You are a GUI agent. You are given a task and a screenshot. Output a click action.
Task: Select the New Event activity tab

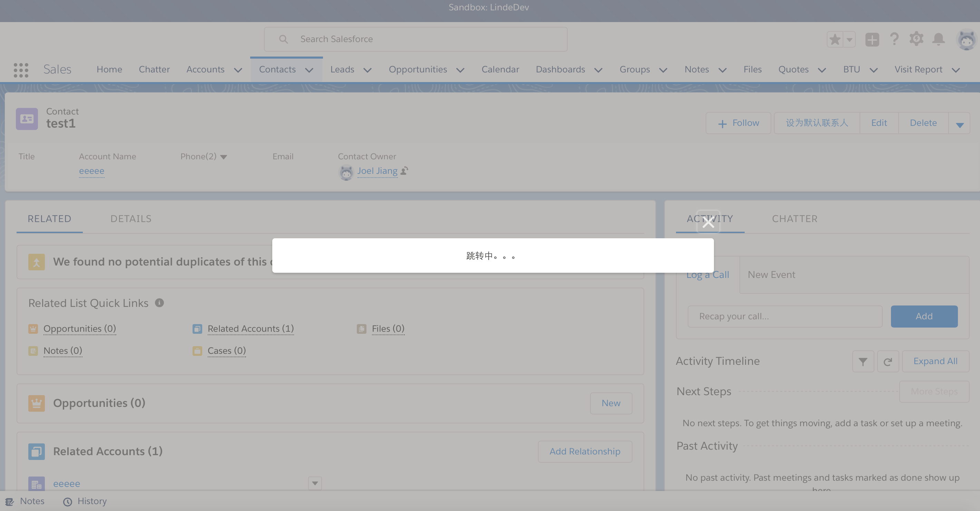[772, 274]
